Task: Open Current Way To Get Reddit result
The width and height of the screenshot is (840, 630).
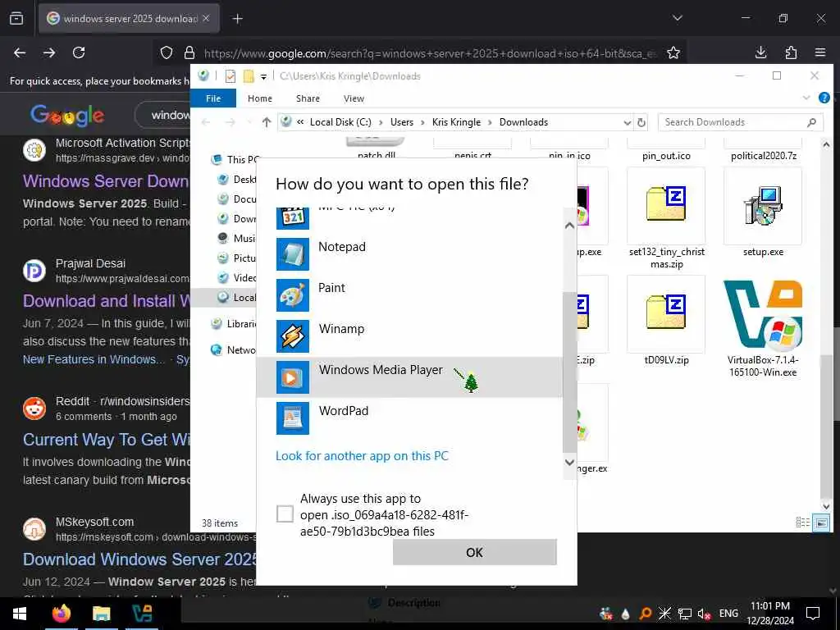Action: click(x=106, y=440)
